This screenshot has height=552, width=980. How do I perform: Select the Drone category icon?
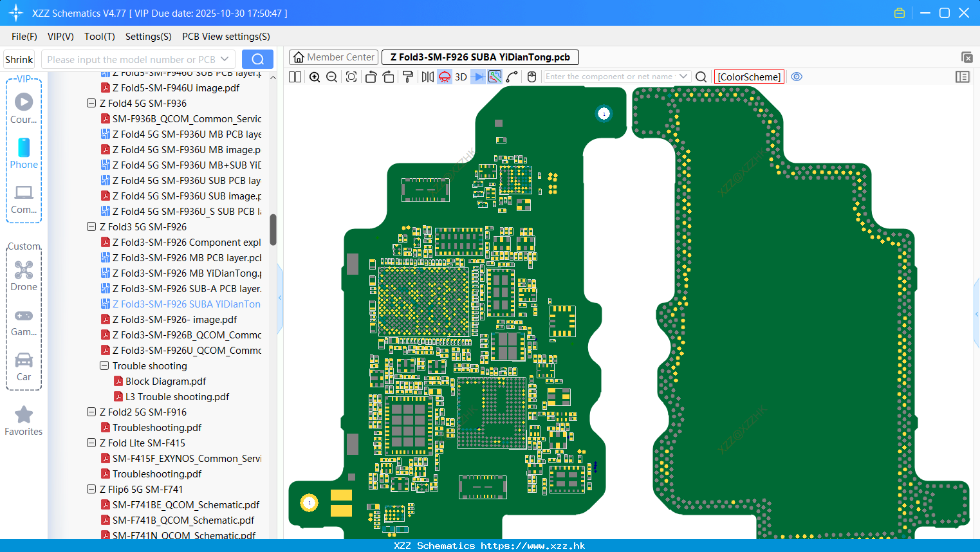click(24, 276)
